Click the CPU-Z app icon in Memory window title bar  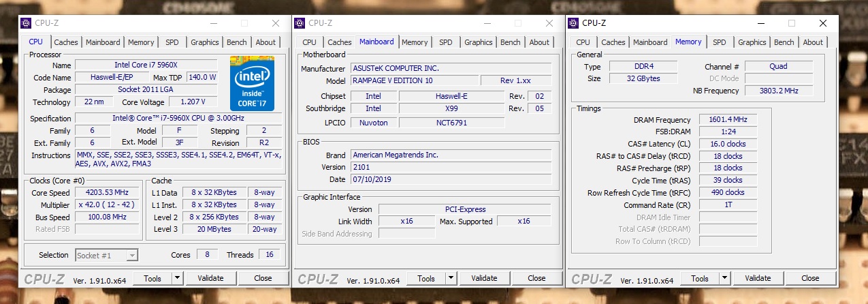tap(574, 22)
